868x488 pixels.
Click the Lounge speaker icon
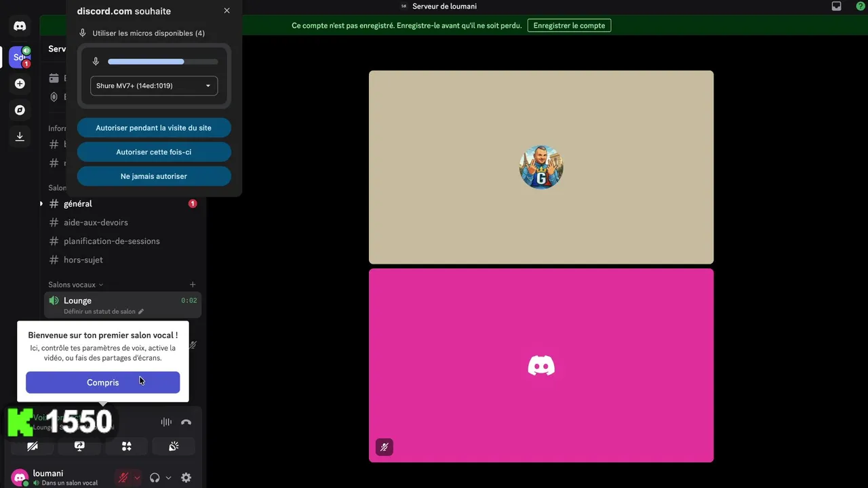(x=54, y=301)
